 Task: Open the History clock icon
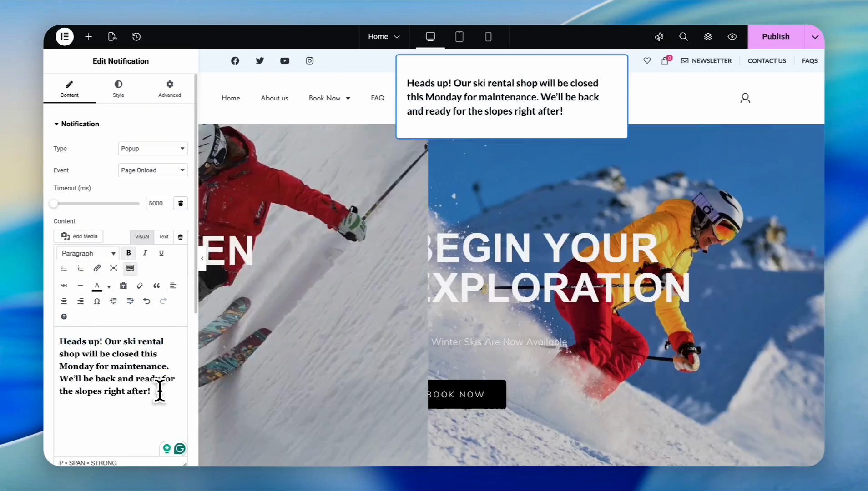point(136,37)
